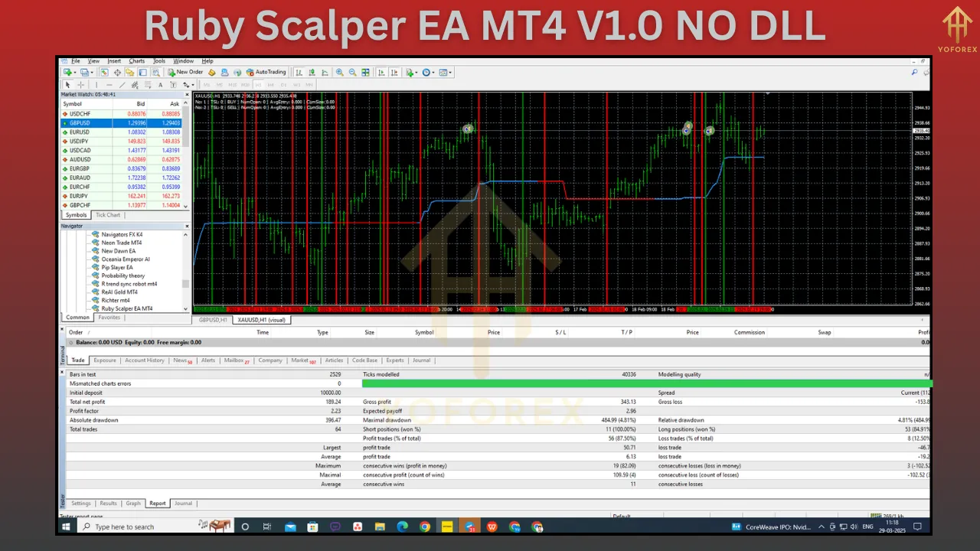Open the Profiles toolbar icon
This screenshot has width=980, height=551.
pos(84,72)
